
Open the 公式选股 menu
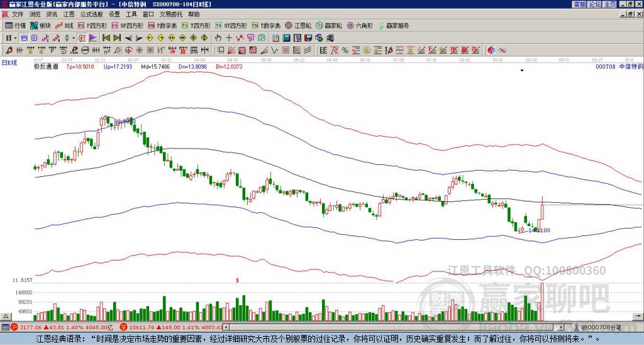point(92,14)
